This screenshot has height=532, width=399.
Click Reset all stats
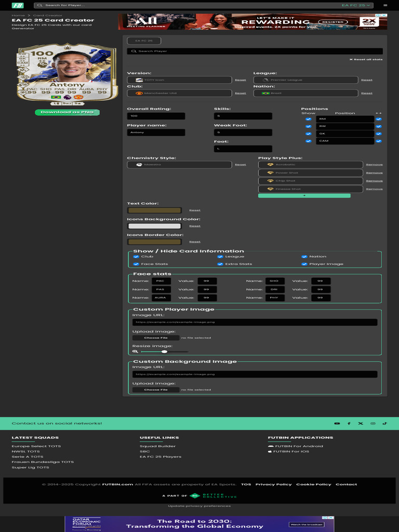click(366, 60)
